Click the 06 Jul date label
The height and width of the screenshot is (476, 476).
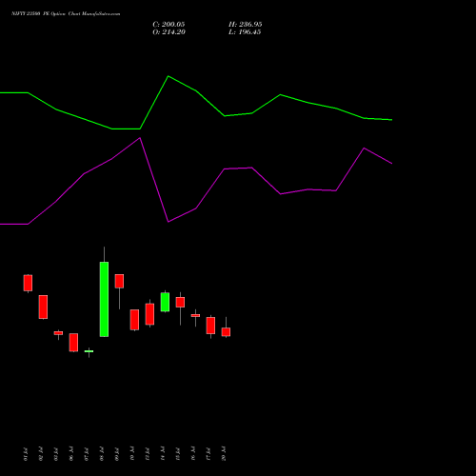(x=71, y=454)
